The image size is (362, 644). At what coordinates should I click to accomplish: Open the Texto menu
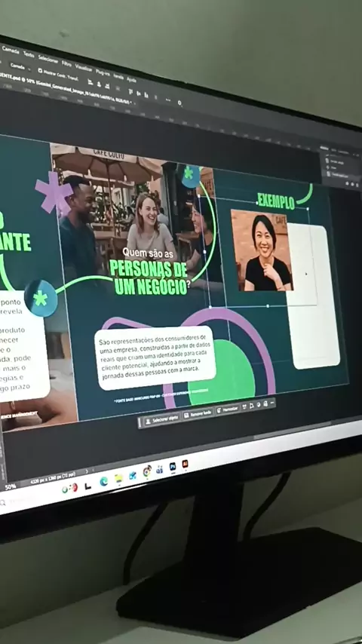click(29, 54)
